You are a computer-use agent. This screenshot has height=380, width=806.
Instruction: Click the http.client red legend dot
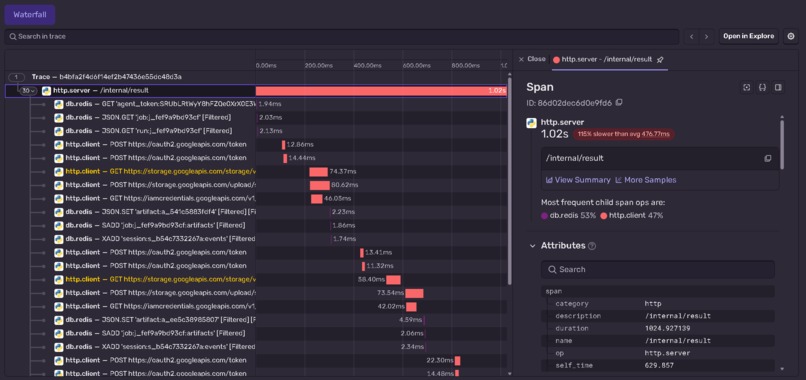click(x=603, y=215)
